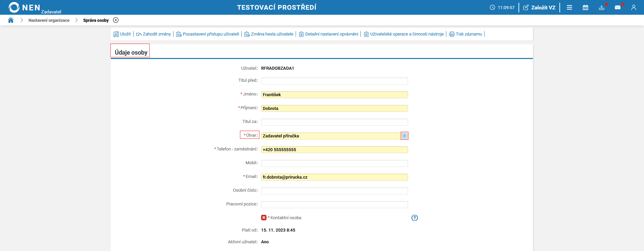
Task: Click the Email input field
Action: (334, 177)
